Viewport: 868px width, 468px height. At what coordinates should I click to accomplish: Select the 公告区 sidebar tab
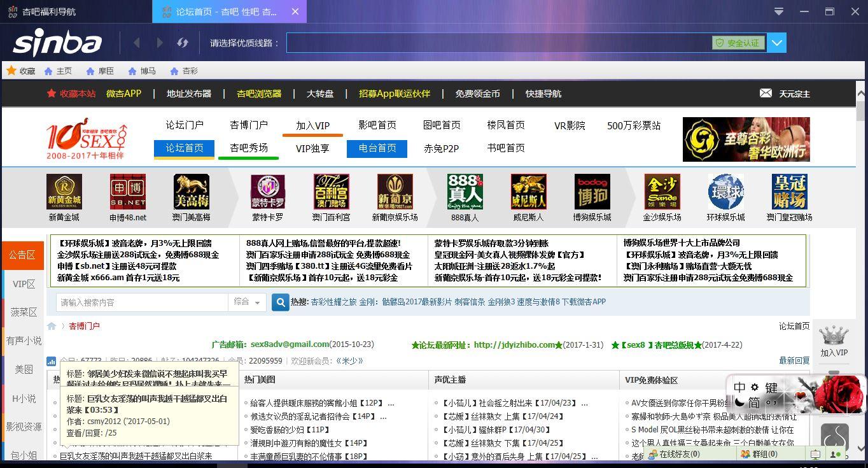[22, 255]
